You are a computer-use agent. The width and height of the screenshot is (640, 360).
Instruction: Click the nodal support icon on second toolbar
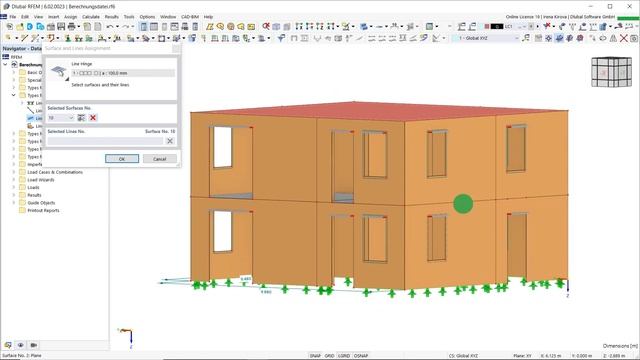tap(68, 38)
